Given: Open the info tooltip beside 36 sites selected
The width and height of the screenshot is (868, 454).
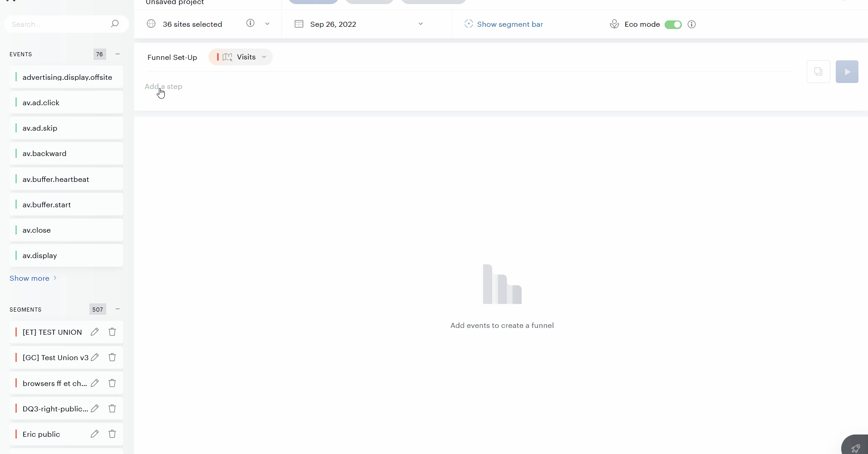Looking at the screenshot, I should click(251, 23).
